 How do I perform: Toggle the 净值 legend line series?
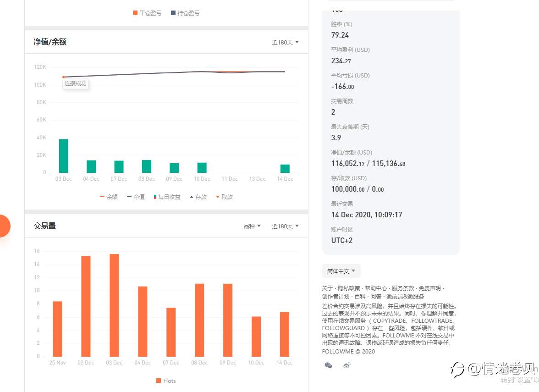pos(136,197)
